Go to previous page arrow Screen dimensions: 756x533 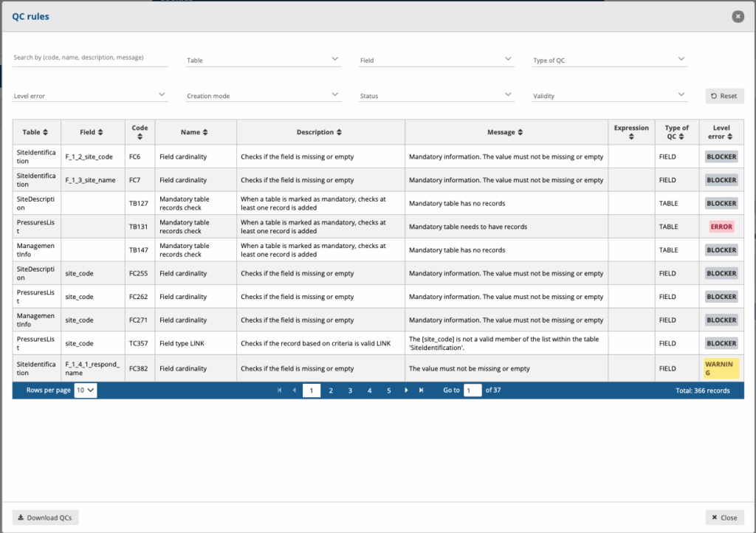295,391
